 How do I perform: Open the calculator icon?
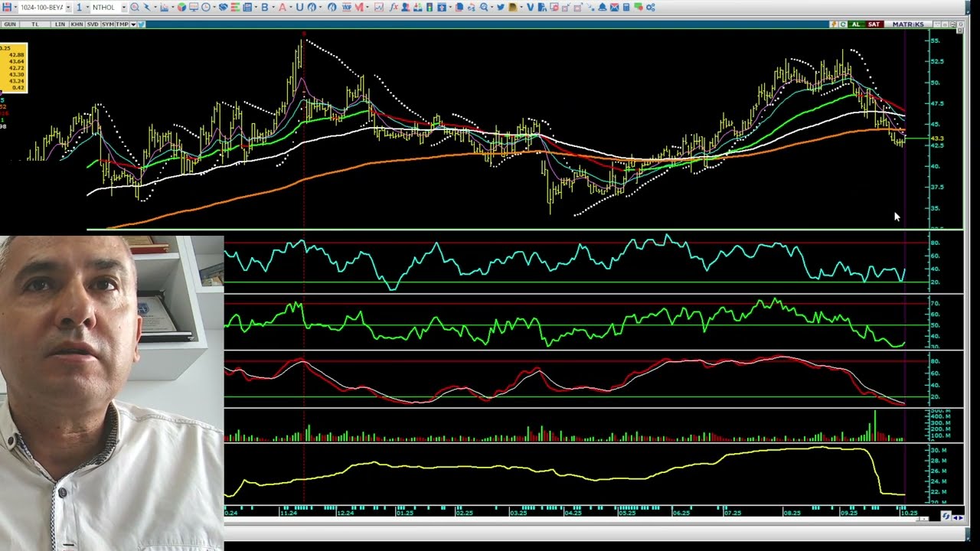click(626, 7)
